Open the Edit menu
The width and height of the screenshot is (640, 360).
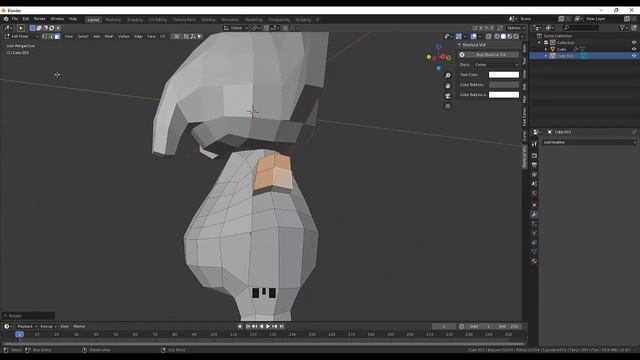coord(26,19)
